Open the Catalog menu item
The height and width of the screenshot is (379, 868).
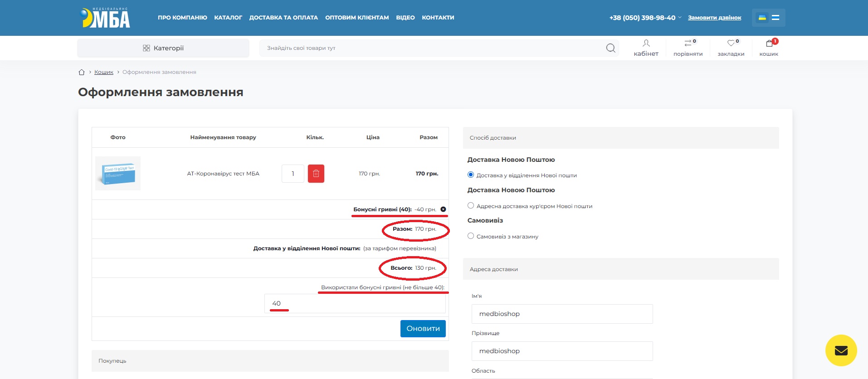click(x=228, y=18)
